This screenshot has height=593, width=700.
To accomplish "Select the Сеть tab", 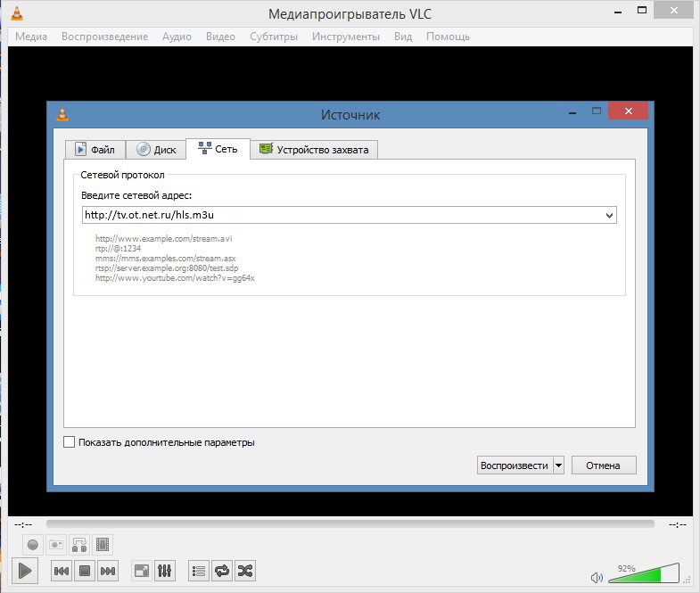I will 218,149.
